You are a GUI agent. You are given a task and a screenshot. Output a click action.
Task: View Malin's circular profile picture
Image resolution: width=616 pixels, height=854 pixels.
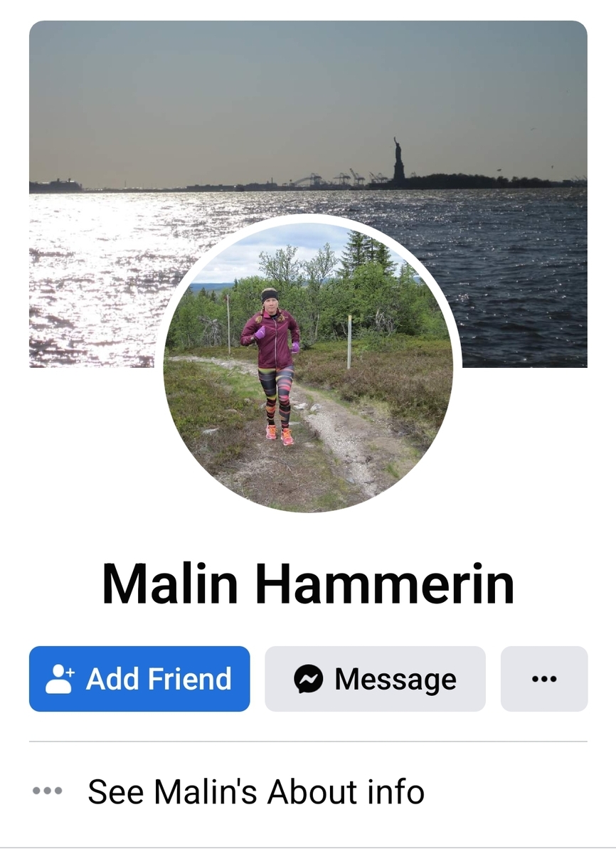coord(308,368)
